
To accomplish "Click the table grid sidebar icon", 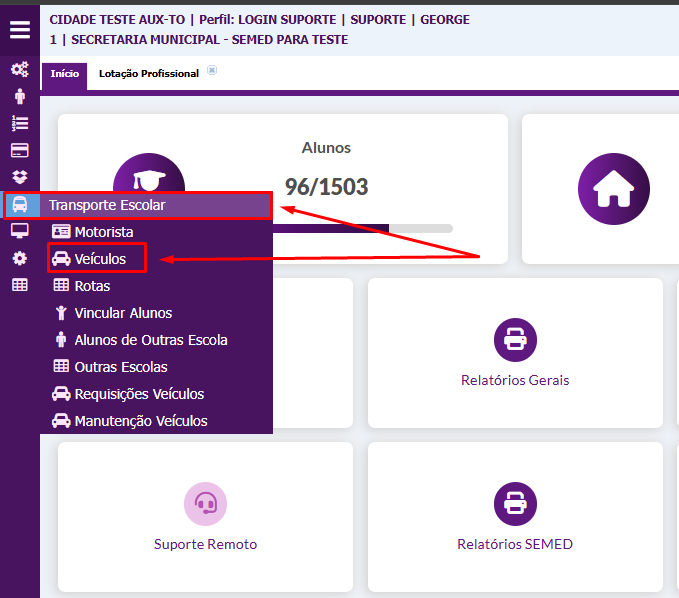I will (20, 285).
